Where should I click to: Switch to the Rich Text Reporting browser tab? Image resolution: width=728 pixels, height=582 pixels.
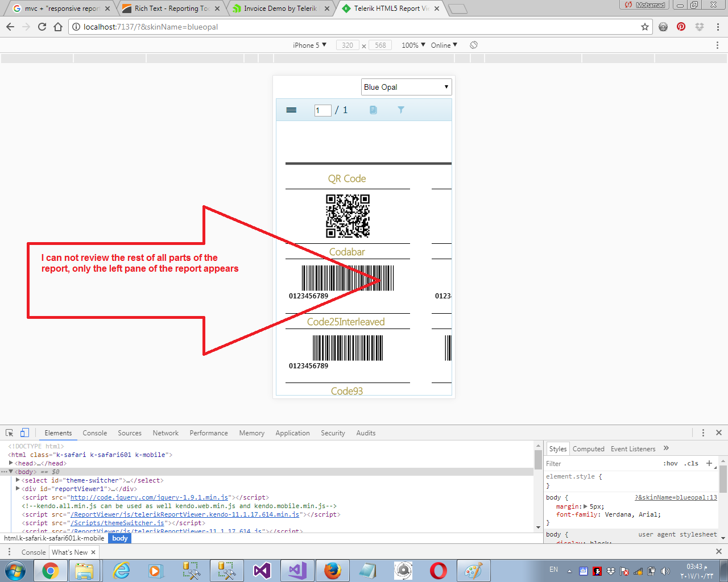point(172,9)
